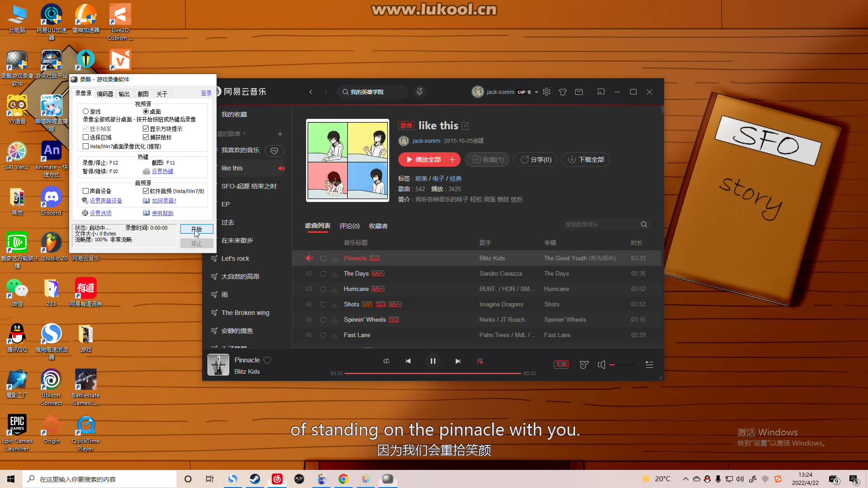Switch to 输出 tab in recorder

coord(124,94)
